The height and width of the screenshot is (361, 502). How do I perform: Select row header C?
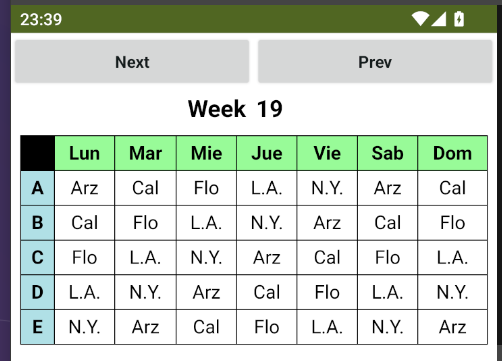(x=38, y=257)
